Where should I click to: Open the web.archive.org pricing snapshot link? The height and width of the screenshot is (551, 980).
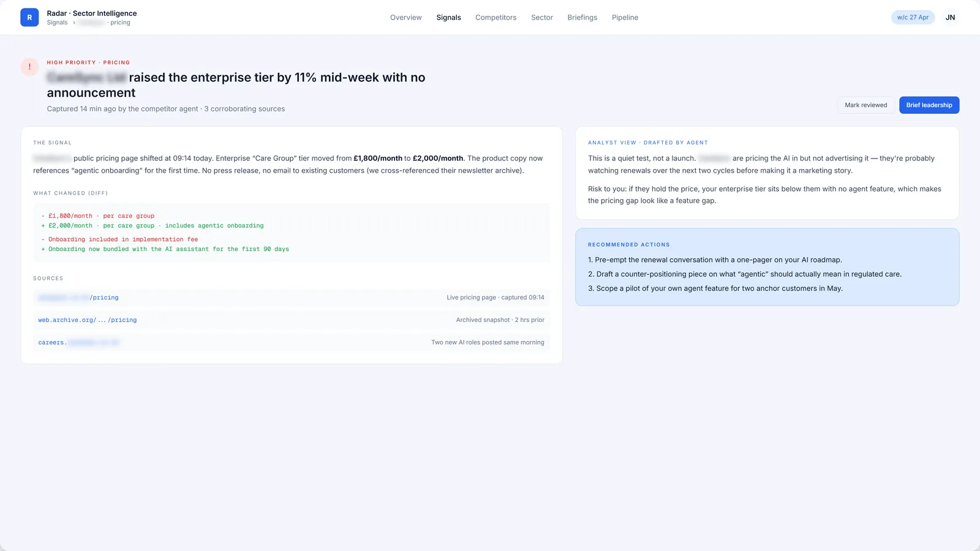[87, 320]
